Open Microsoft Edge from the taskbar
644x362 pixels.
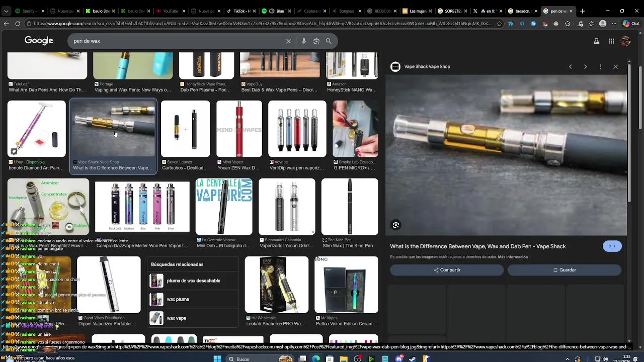point(316,359)
